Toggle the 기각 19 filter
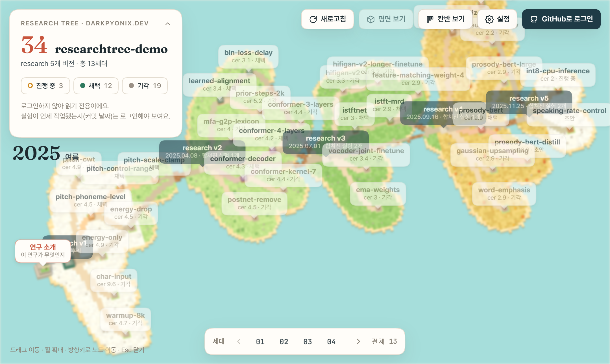Viewport: 610px width, 364px height. (x=145, y=85)
